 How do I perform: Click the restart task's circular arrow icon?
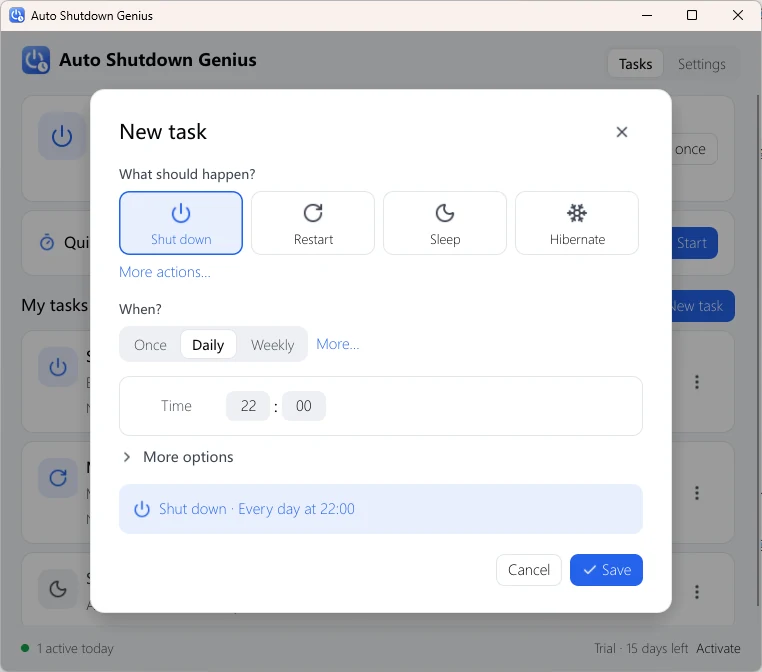pos(58,478)
